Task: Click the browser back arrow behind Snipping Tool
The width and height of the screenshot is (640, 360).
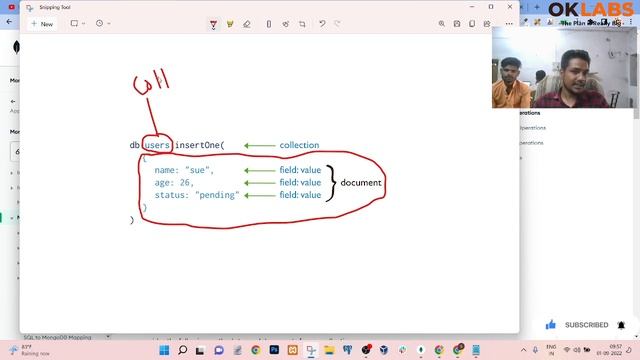Action: point(9,22)
